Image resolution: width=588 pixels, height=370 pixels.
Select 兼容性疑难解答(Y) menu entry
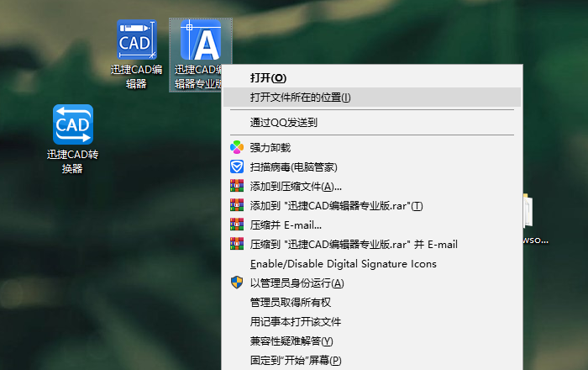click(x=371, y=341)
